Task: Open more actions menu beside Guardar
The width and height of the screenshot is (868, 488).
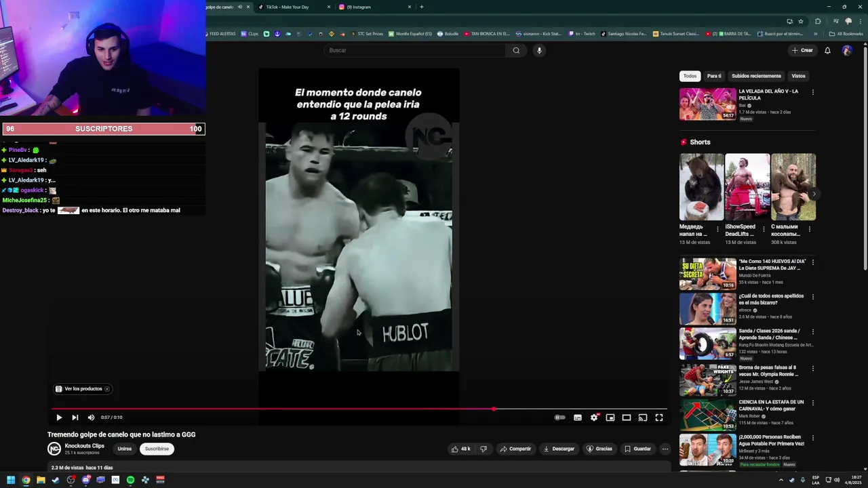Action: point(665,449)
